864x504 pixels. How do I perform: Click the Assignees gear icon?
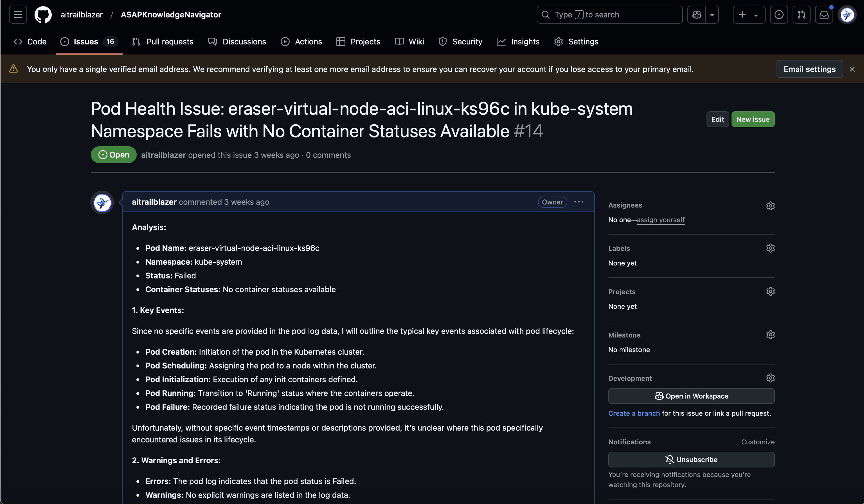point(770,206)
